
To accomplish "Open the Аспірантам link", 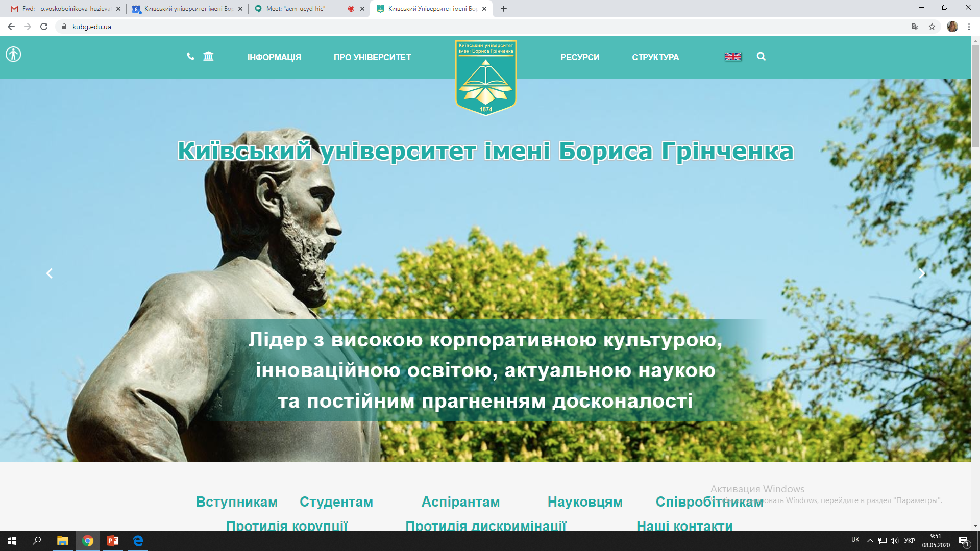I will pyautogui.click(x=460, y=502).
